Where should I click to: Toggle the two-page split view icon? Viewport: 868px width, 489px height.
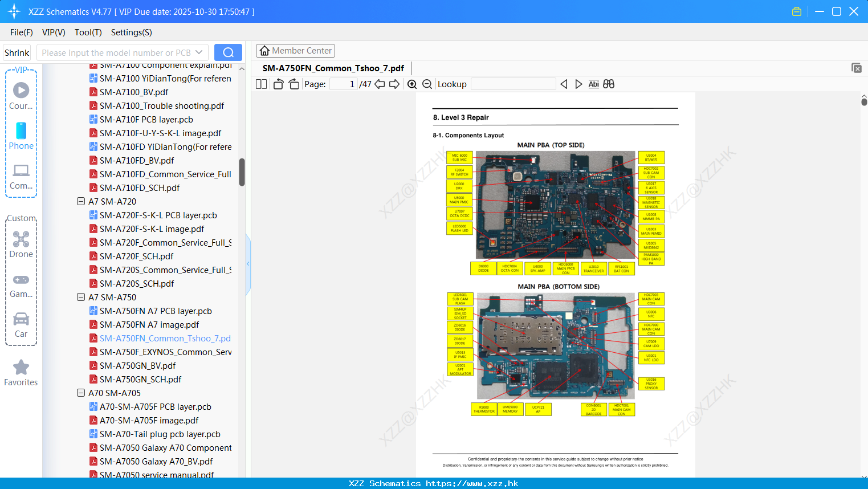[x=261, y=84]
